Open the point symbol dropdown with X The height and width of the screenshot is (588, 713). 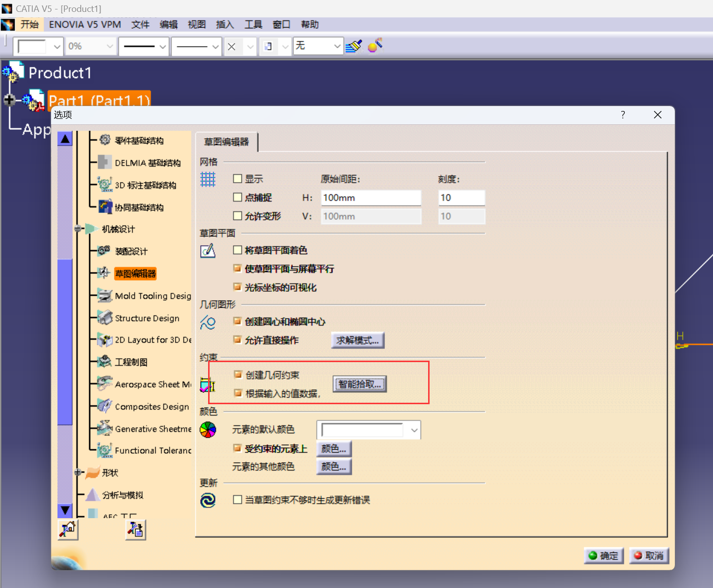click(250, 47)
